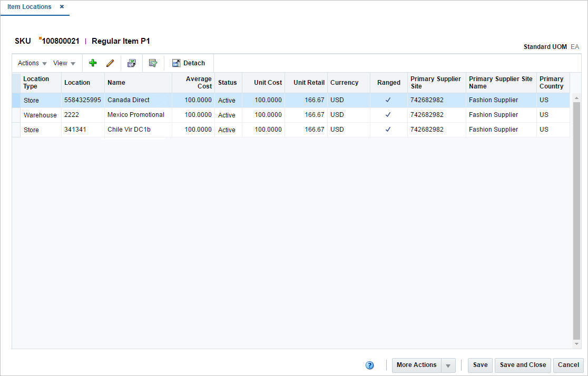588x376 pixels.
Task: Click the Cancel button
Action: 568,365
